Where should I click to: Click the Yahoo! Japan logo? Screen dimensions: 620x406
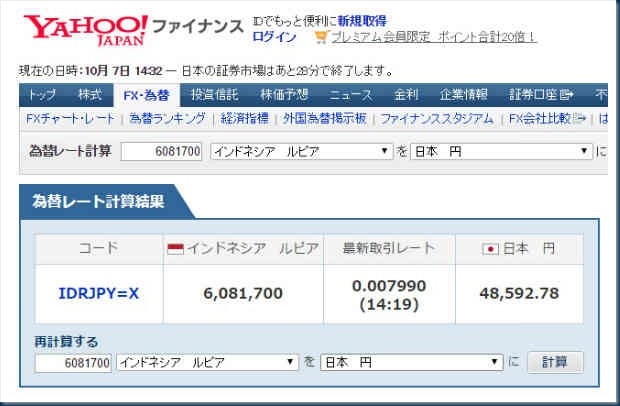click(85, 30)
